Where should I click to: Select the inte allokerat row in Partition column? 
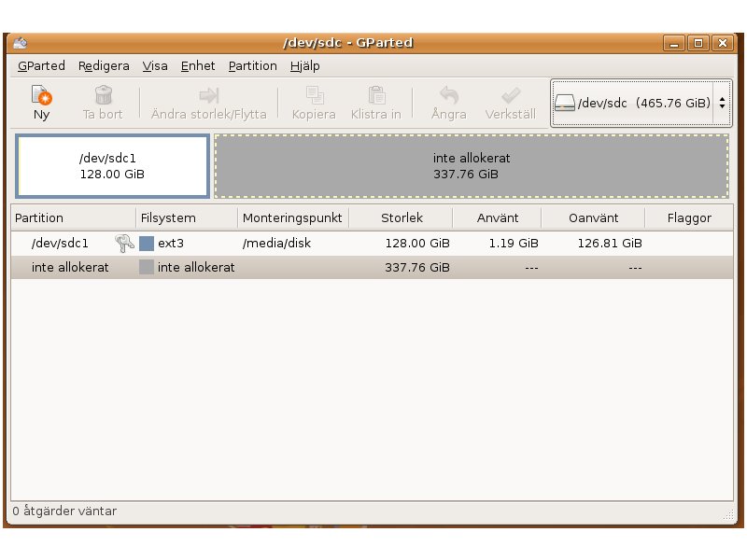coord(70,267)
